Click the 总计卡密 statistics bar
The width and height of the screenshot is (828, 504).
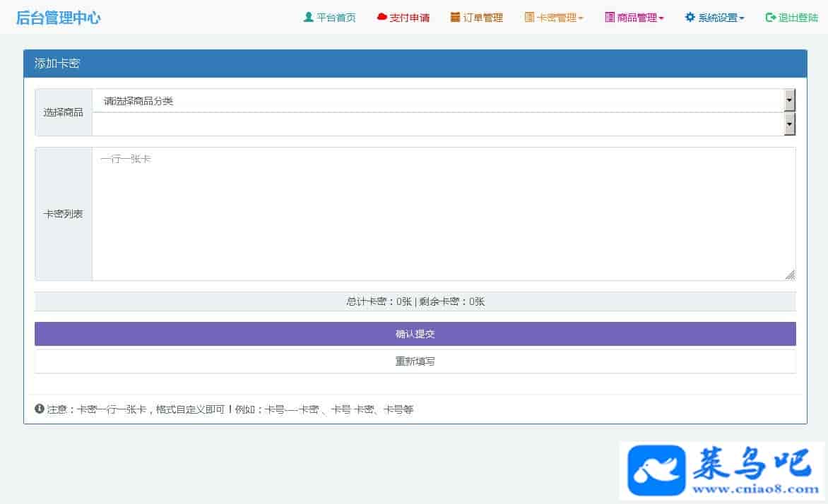point(415,301)
